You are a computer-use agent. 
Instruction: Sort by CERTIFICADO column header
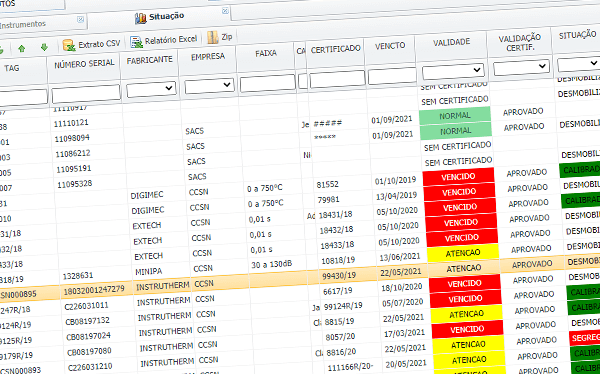[336, 49]
